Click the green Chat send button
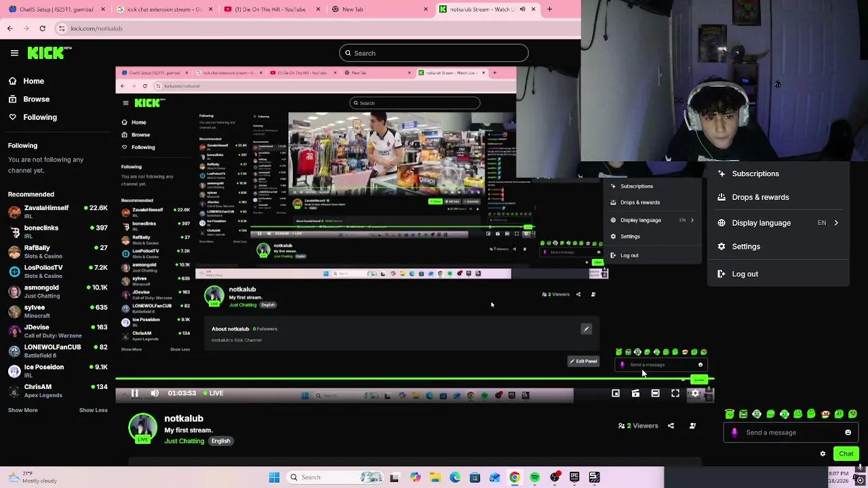This screenshot has width=868, height=488. tap(846, 454)
